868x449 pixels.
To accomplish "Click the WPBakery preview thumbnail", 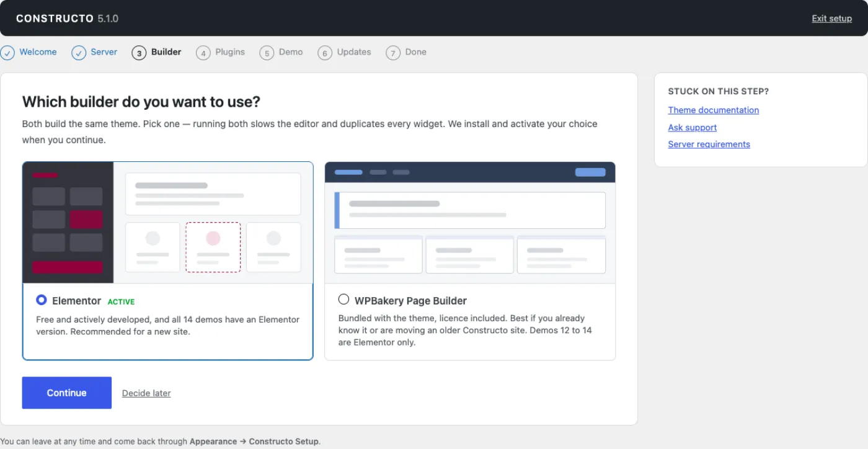I will pos(470,223).
